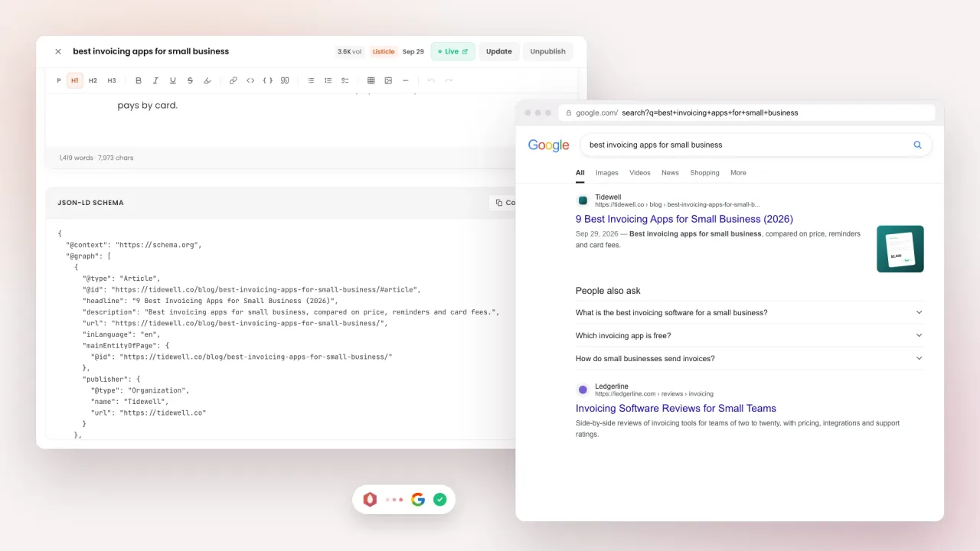Open the More search tab
The height and width of the screenshot is (551, 980).
click(x=738, y=173)
